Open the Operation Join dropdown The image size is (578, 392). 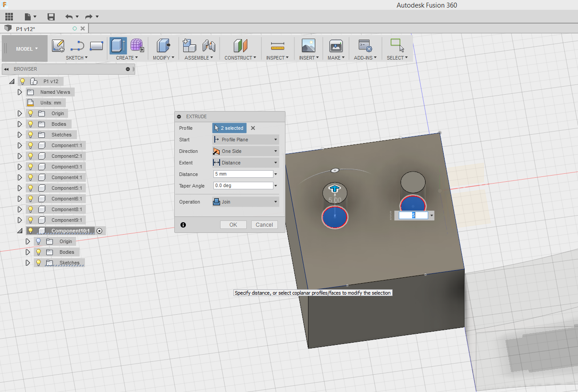245,202
